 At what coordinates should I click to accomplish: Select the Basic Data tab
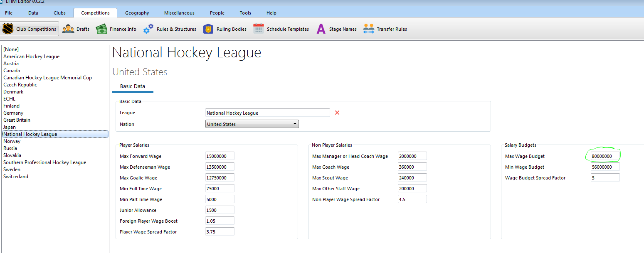coord(133,86)
